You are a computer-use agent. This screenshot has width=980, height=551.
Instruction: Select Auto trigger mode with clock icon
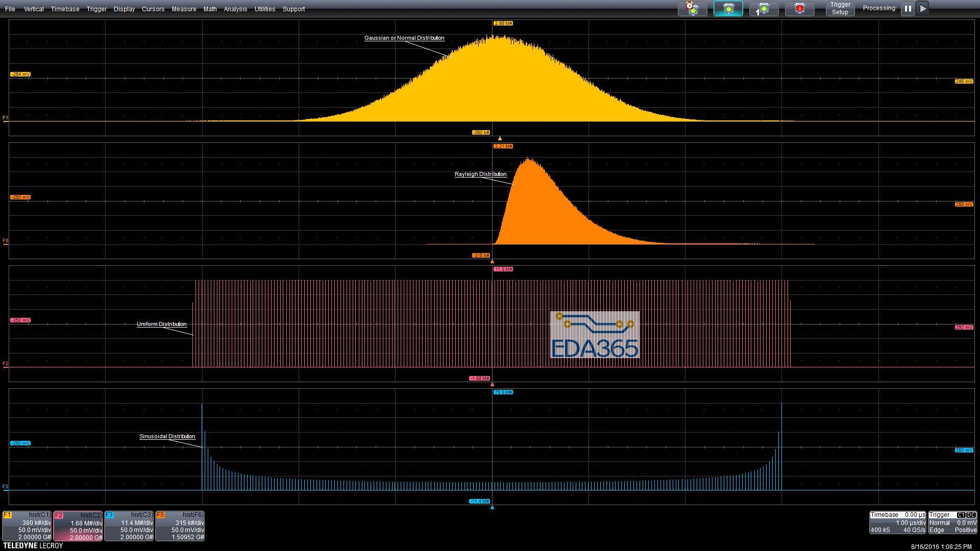click(x=692, y=9)
